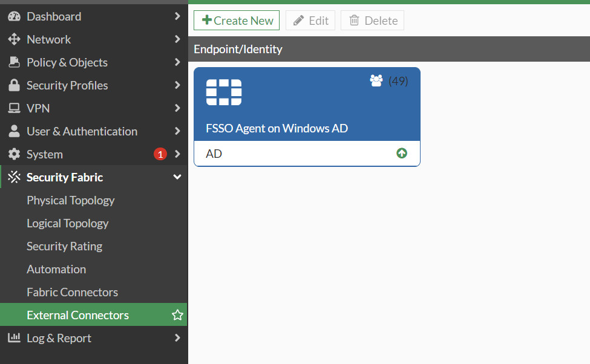
Task: Click the Security Fabric menu label
Action: (x=65, y=177)
